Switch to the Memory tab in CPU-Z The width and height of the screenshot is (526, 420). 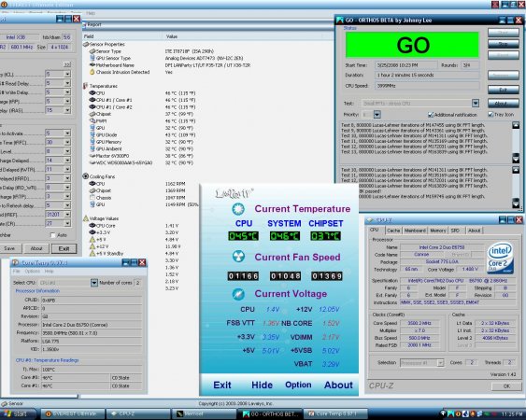coord(438,231)
